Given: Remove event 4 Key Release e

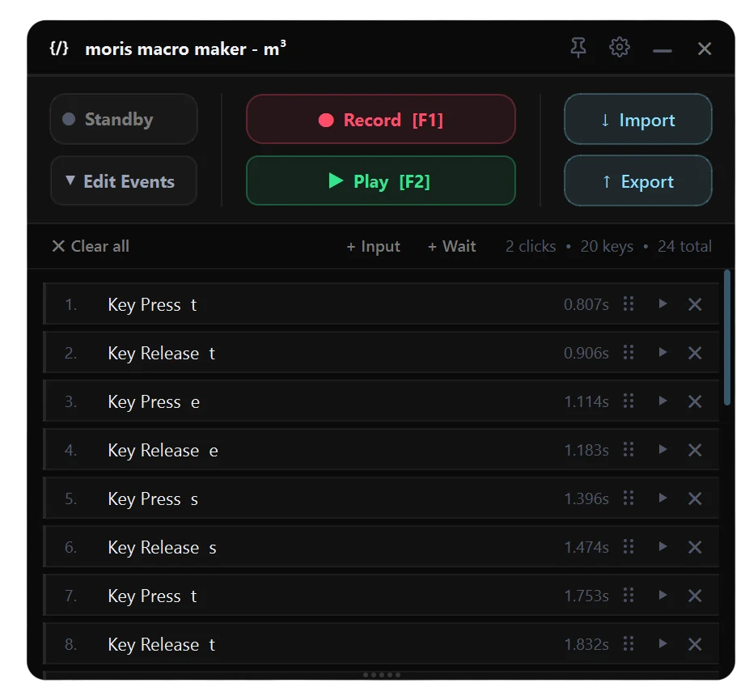Looking at the screenshot, I should tap(695, 450).
